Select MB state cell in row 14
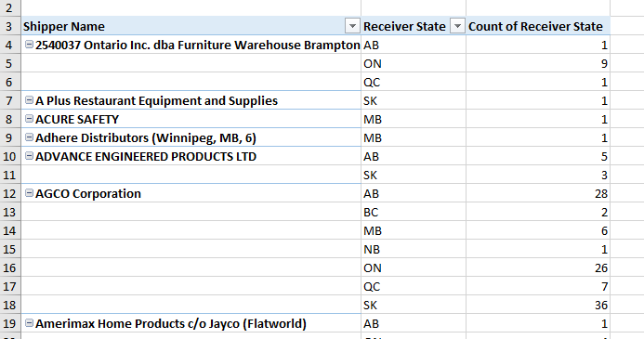The height and width of the screenshot is (339, 644). [x=414, y=230]
